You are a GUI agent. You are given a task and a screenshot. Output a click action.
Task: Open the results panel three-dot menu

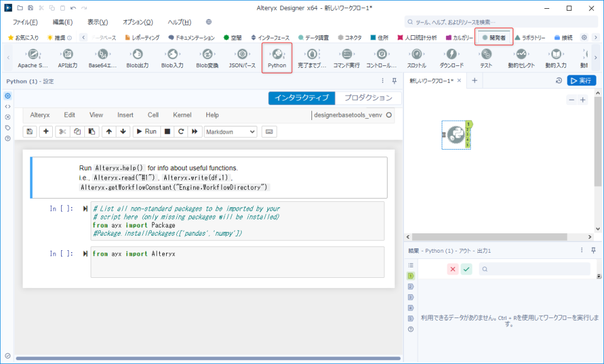click(581, 250)
